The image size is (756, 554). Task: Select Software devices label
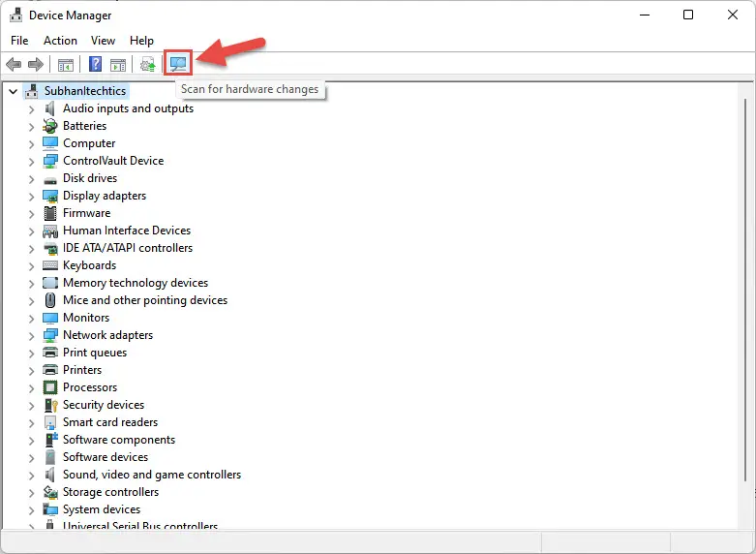pos(106,456)
